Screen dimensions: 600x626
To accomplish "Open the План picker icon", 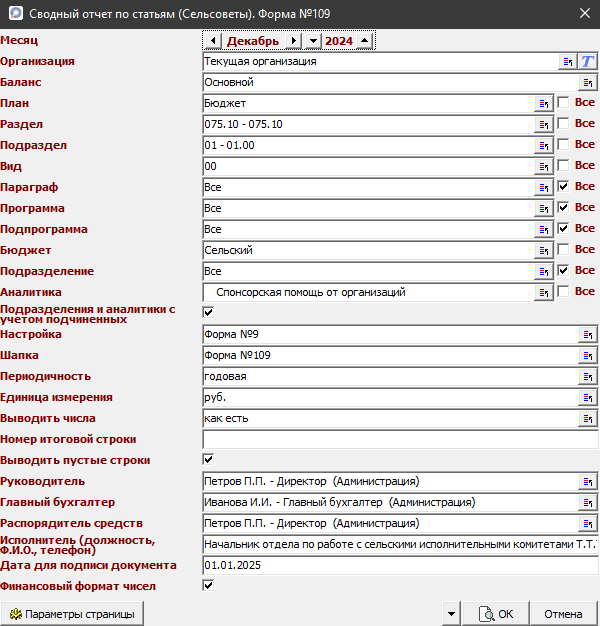I will click(x=544, y=103).
